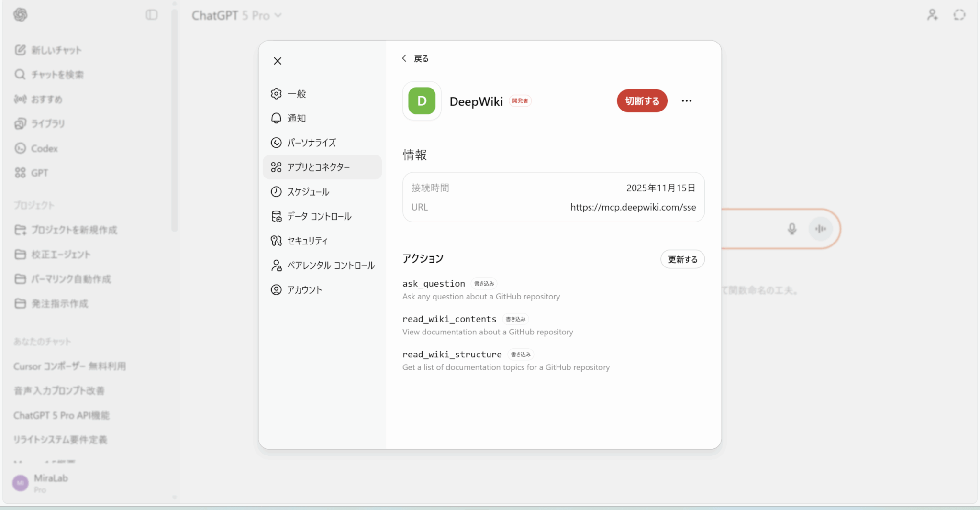Switch to the データ コントロール tab

click(319, 217)
